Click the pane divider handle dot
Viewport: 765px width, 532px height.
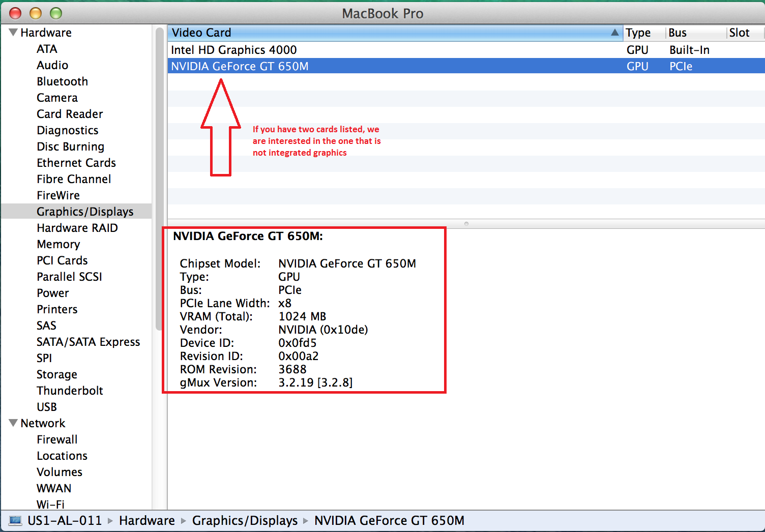(466, 224)
